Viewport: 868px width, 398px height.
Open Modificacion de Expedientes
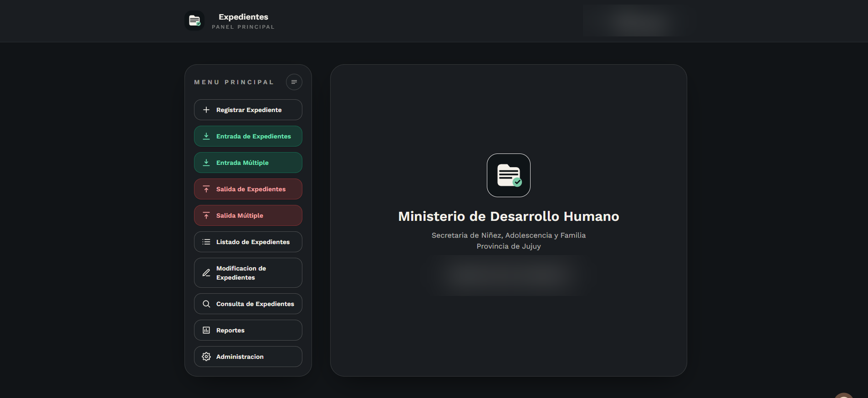click(x=248, y=273)
